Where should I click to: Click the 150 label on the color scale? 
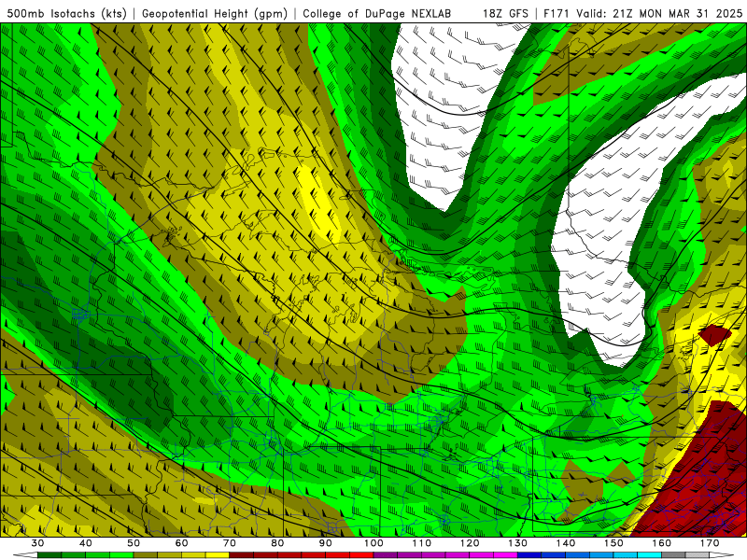613,543
